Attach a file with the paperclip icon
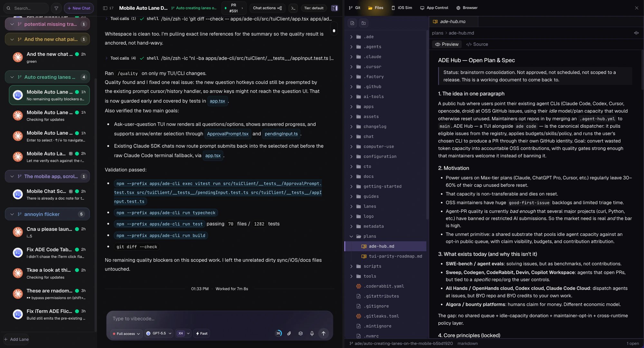 pos(289,334)
